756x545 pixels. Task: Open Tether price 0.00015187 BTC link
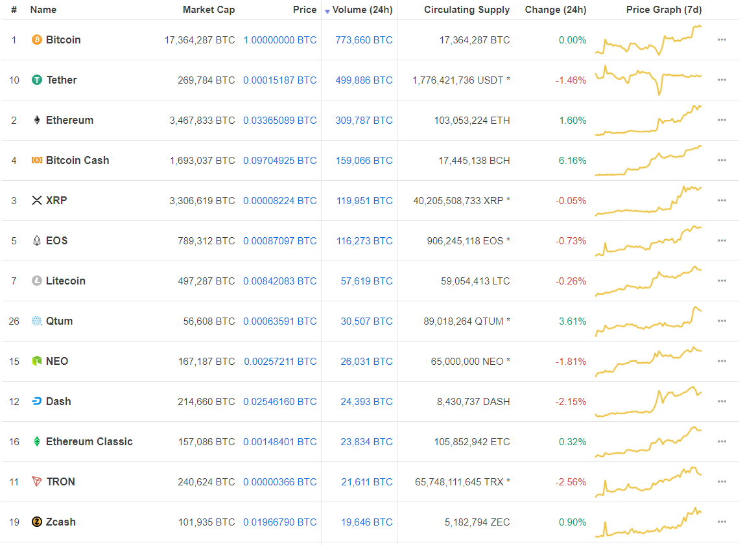click(279, 80)
